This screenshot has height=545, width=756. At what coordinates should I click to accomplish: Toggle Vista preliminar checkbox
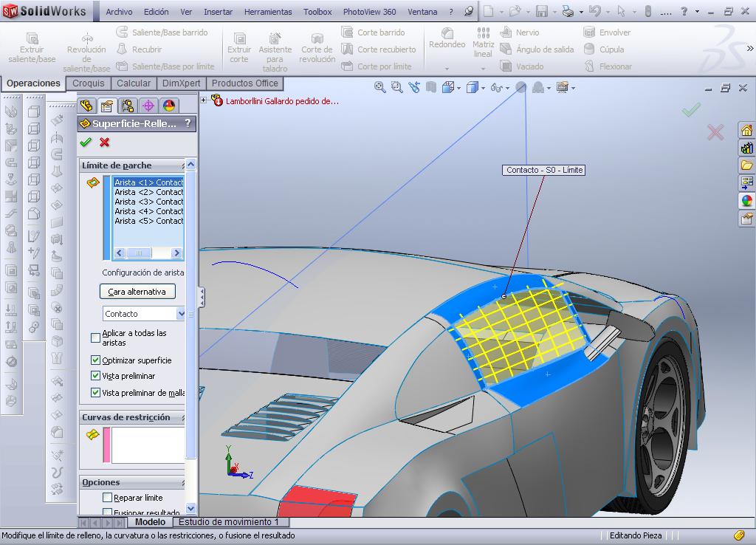(x=95, y=376)
